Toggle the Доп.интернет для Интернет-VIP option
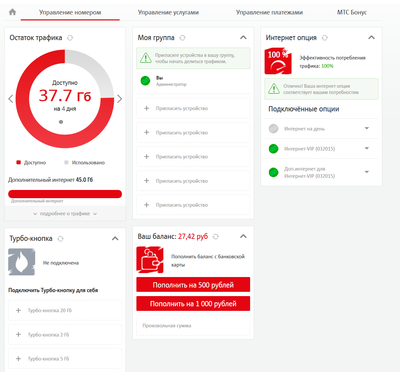This screenshot has width=400, height=372. [273, 172]
